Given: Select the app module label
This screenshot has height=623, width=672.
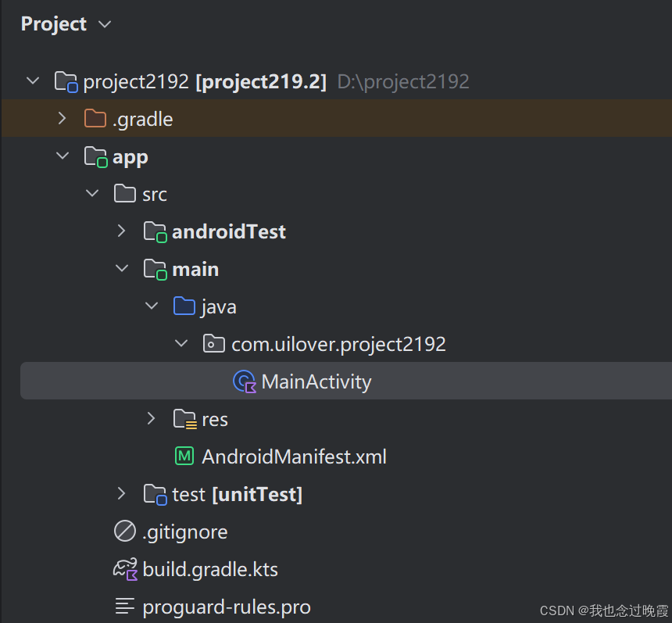Looking at the screenshot, I should 130,158.
